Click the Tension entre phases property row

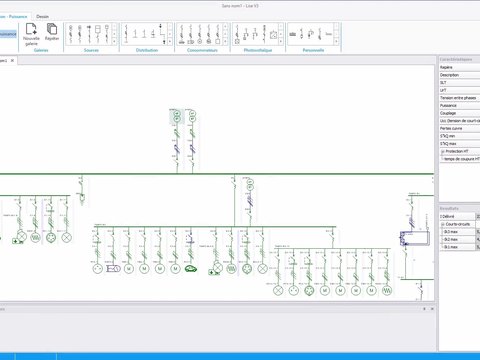click(460, 98)
